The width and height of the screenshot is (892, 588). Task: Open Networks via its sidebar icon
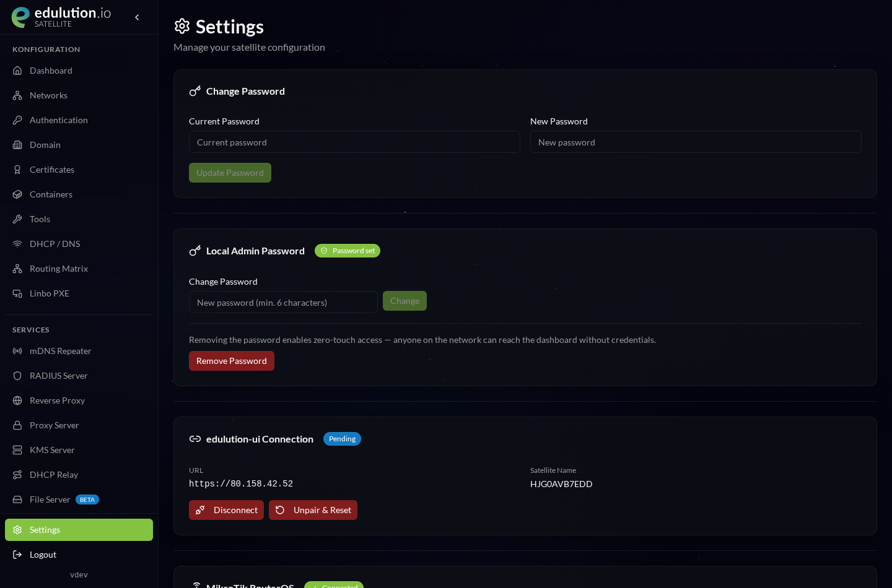point(17,95)
